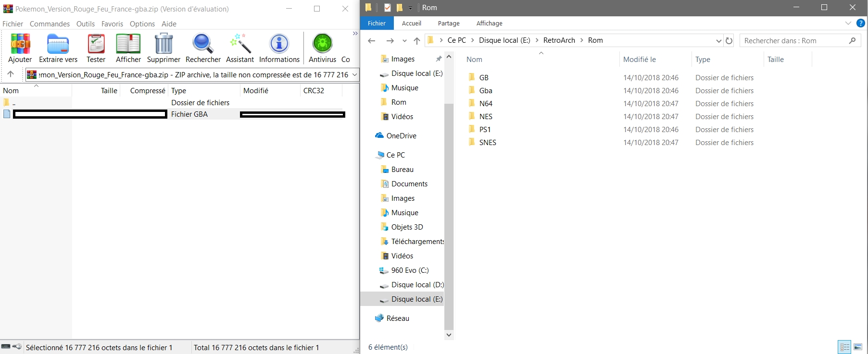Click the Up arrow in Explorer navigation
The height and width of the screenshot is (354, 868).
417,41
